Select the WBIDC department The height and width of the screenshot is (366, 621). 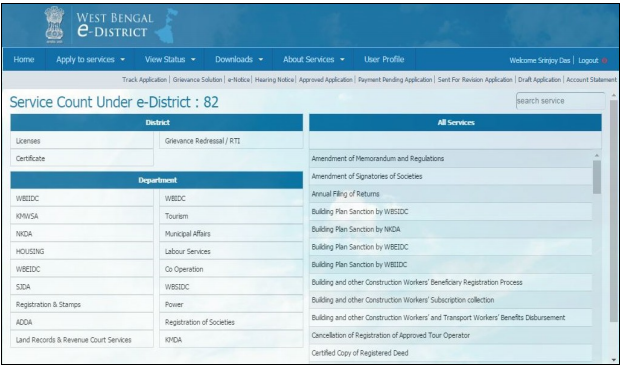(231, 199)
